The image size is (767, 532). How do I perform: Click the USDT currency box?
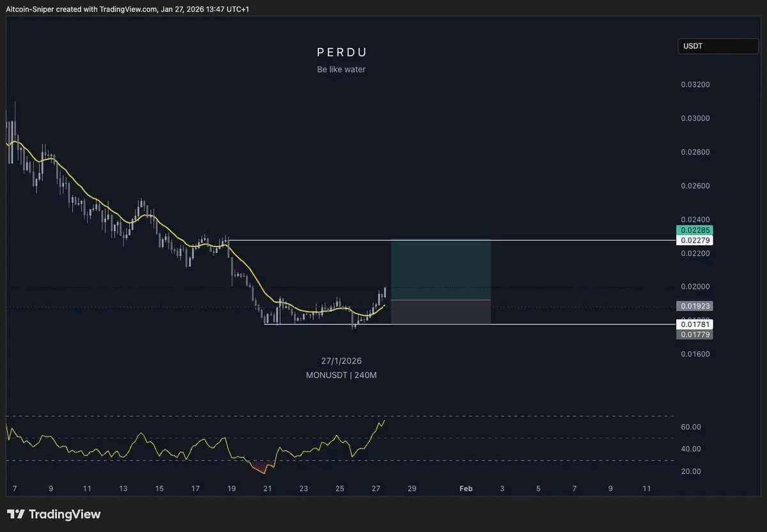(x=718, y=46)
